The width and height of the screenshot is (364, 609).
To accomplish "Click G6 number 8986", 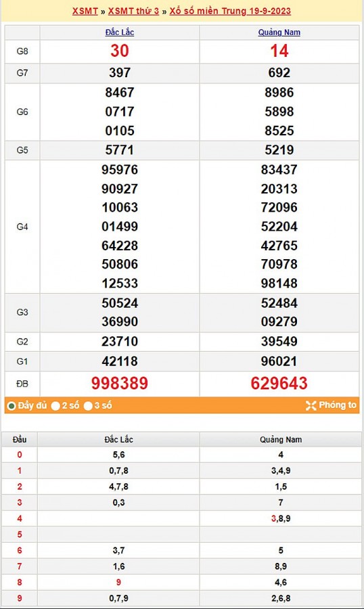I will [279, 93].
